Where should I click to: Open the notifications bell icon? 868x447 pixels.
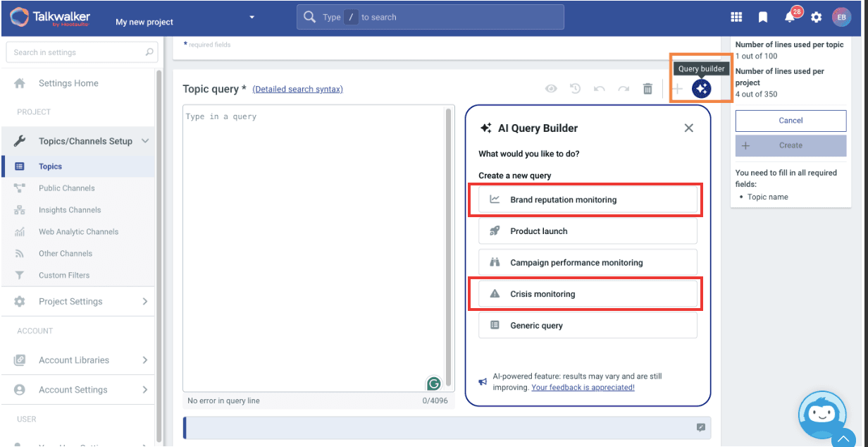[790, 17]
